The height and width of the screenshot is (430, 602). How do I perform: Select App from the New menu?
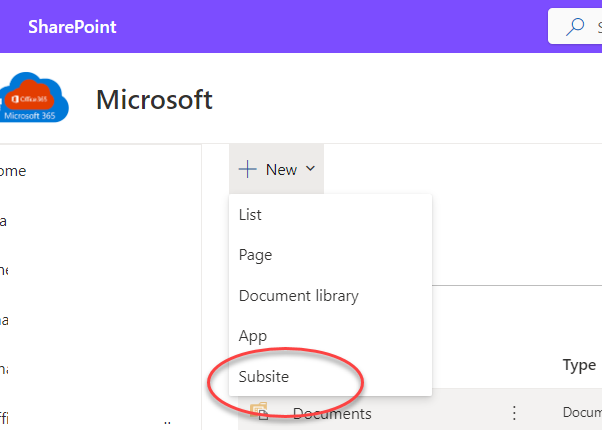point(331,336)
